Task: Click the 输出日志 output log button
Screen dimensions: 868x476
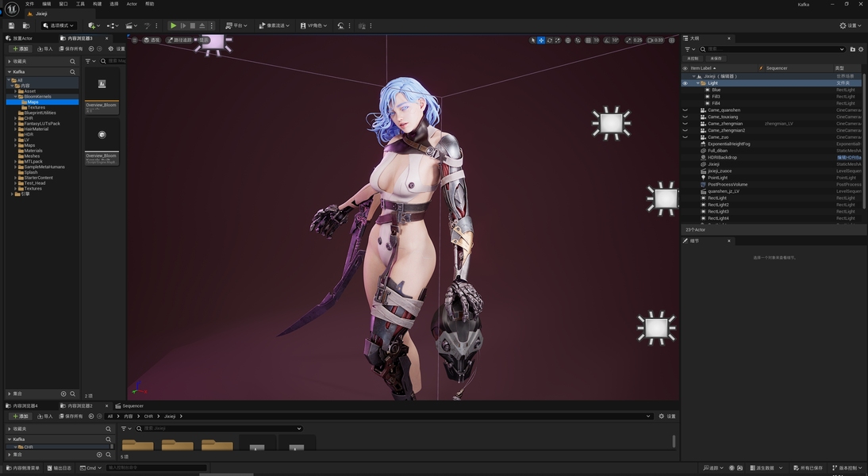Action: pyautogui.click(x=60, y=468)
